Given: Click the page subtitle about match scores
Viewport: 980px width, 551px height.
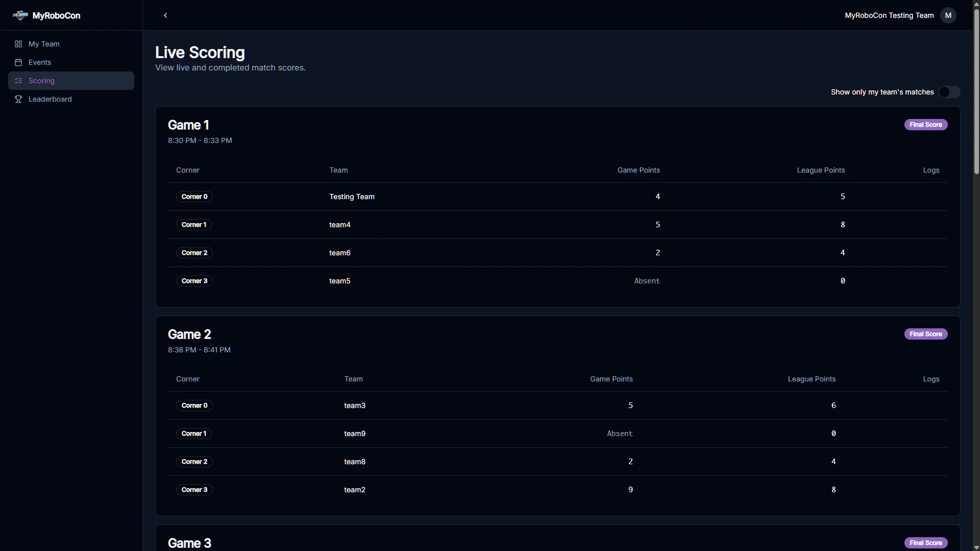Looking at the screenshot, I should pyautogui.click(x=231, y=68).
